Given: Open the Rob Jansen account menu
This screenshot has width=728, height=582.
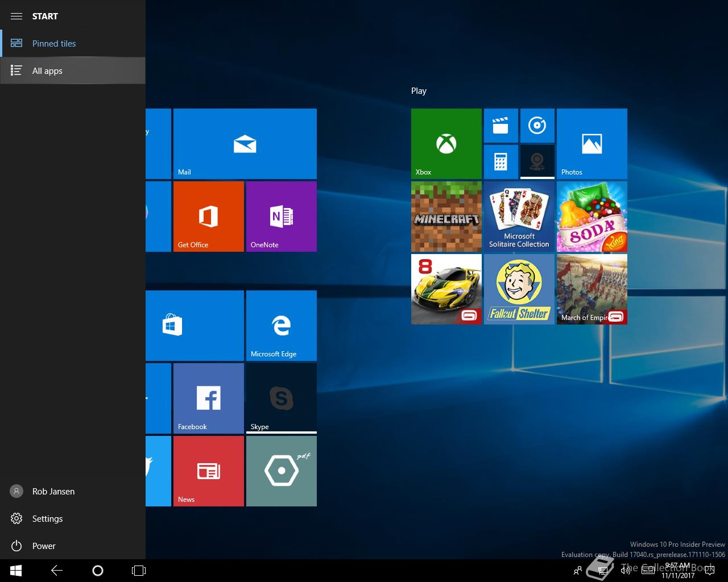Looking at the screenshot, I should [73, 491].
